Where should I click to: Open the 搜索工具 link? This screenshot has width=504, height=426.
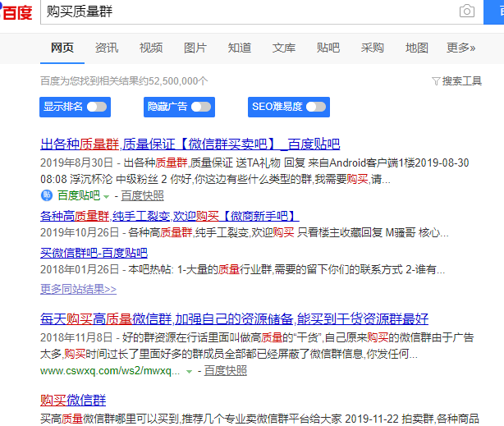(462, 81)
